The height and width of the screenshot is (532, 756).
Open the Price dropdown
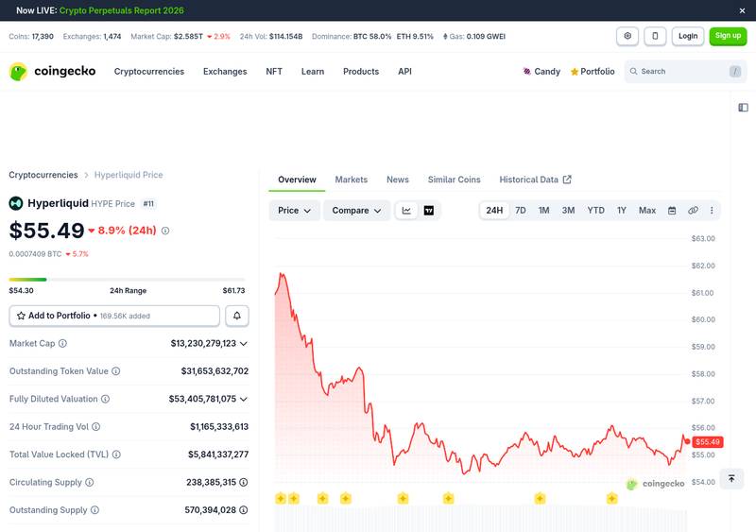point(294,211)
